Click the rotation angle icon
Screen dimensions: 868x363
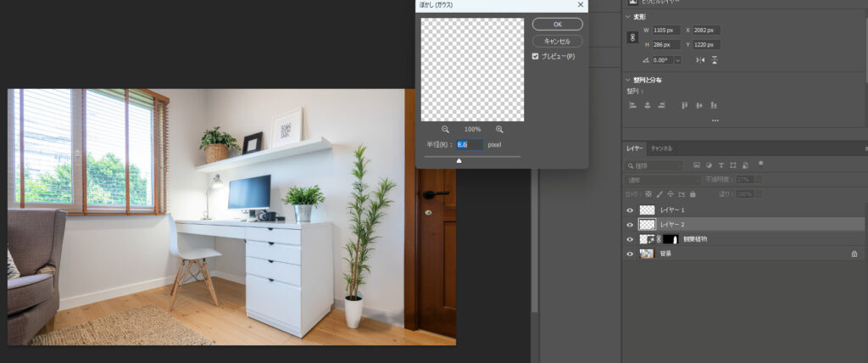(645, 60)
